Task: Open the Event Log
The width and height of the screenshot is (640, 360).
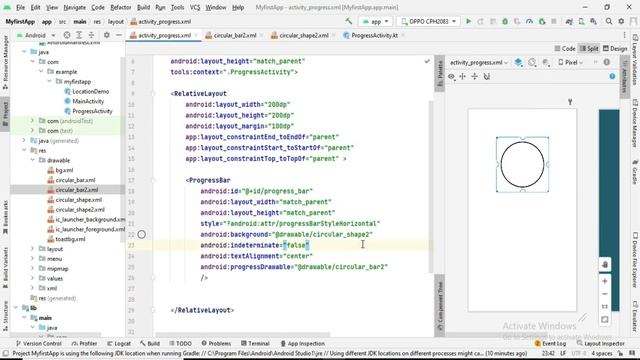Action: click(550, 343)
